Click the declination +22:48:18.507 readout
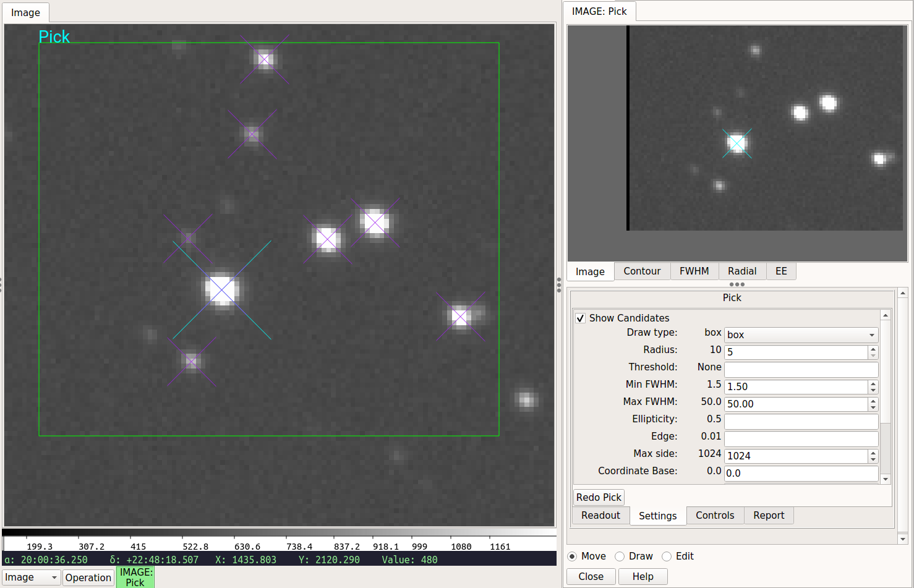 (155, 560)
